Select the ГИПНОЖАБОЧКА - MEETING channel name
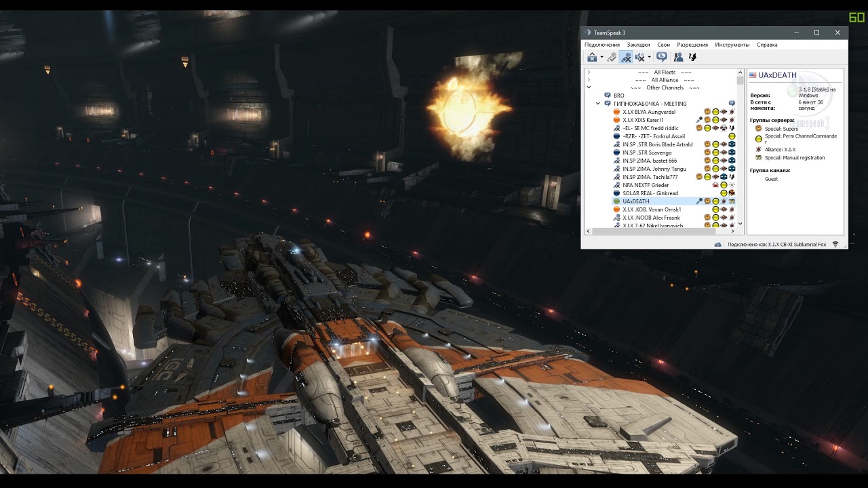 click(x=650, y=104)
